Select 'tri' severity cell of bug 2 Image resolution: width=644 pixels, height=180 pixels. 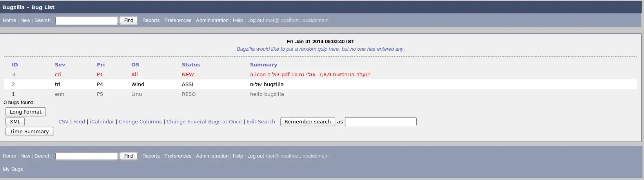tap(57, 84)
